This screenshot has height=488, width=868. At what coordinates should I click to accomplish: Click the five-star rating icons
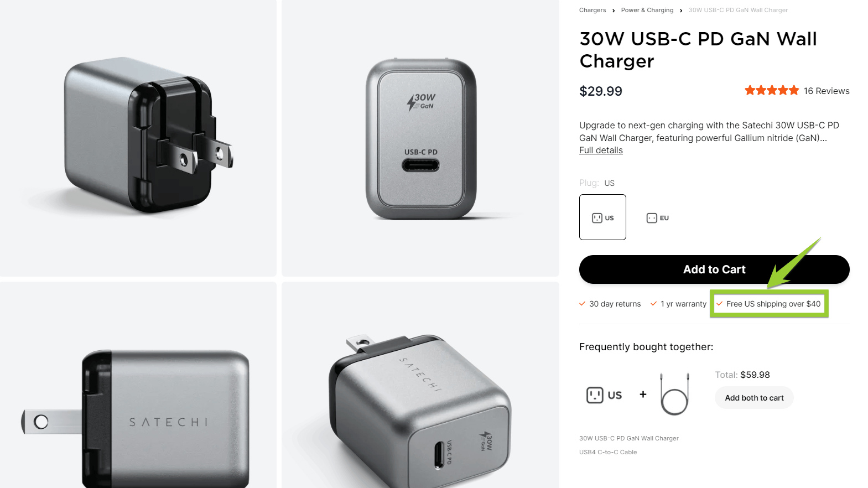[x=772, y=90]
